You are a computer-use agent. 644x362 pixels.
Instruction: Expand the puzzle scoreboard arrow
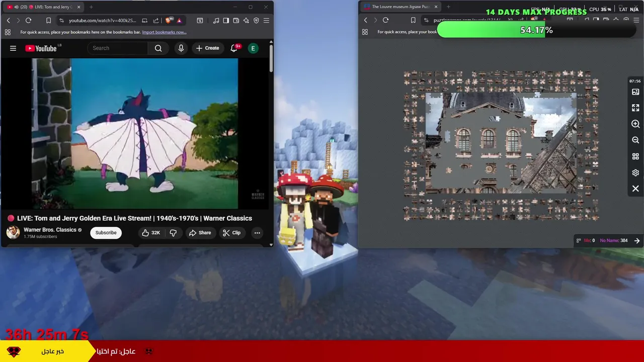pyautogui.click(x=637, y=241)
